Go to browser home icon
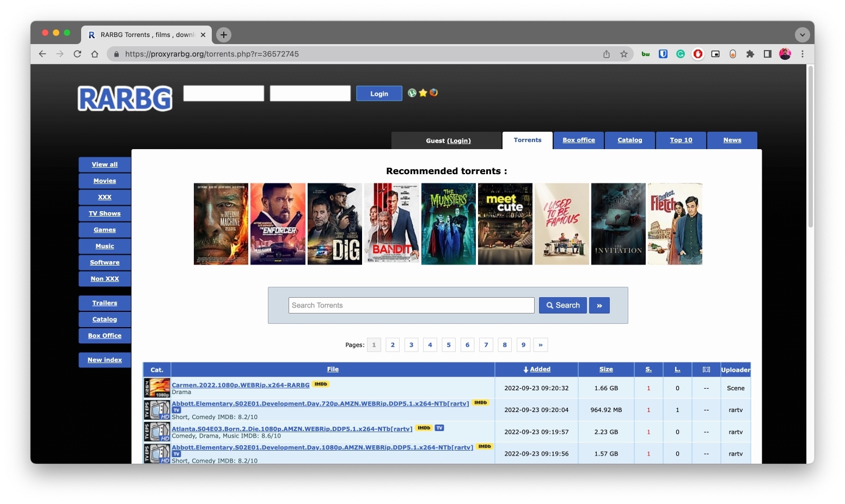The height and width of the screenshot is (504, 845). click(x=95, y=54)
